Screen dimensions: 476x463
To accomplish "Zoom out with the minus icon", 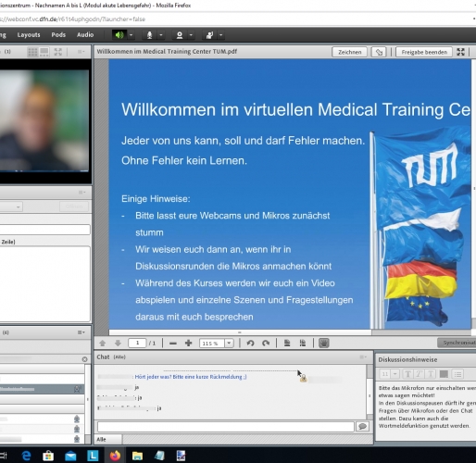I will [x=173, y=344].
